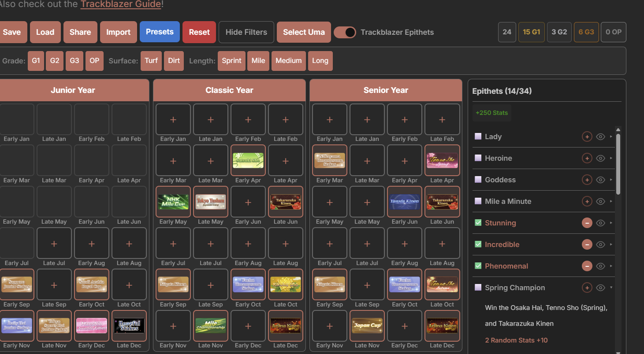Open the Tokyo Yushun race slot

click(211, 202)
